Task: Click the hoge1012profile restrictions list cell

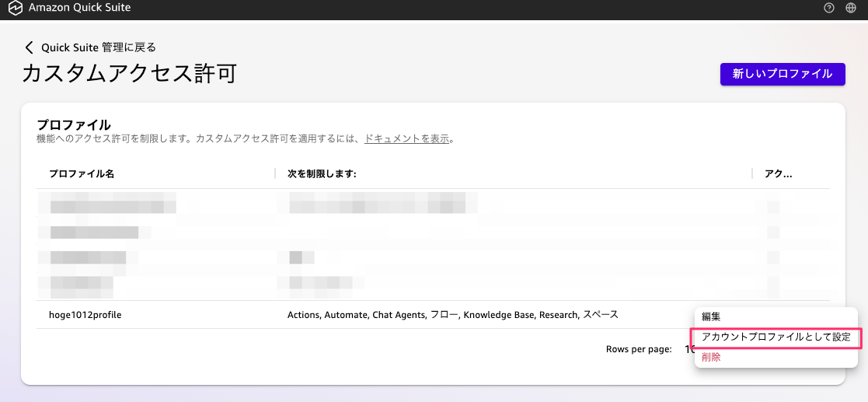Action: [x=452, y=315]
